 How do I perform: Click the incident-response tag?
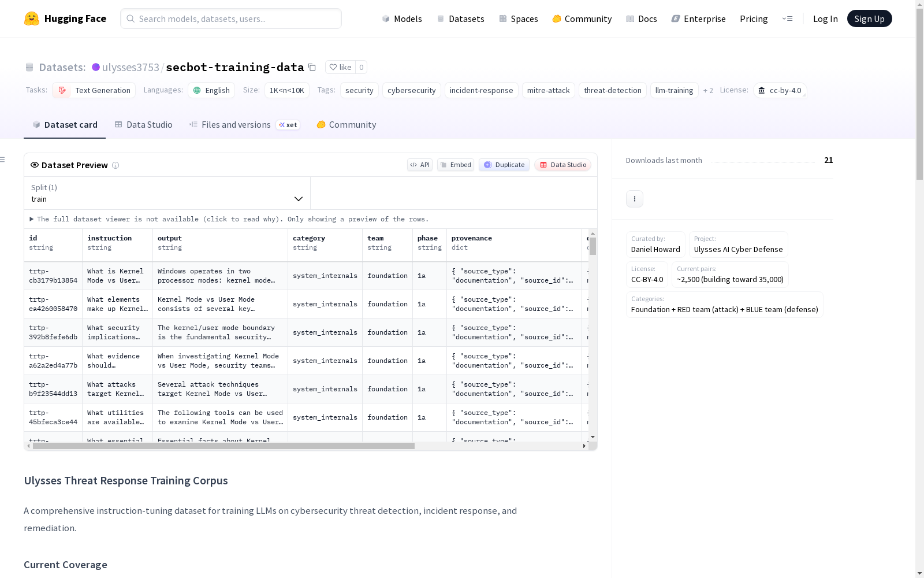tap(482, 90)
